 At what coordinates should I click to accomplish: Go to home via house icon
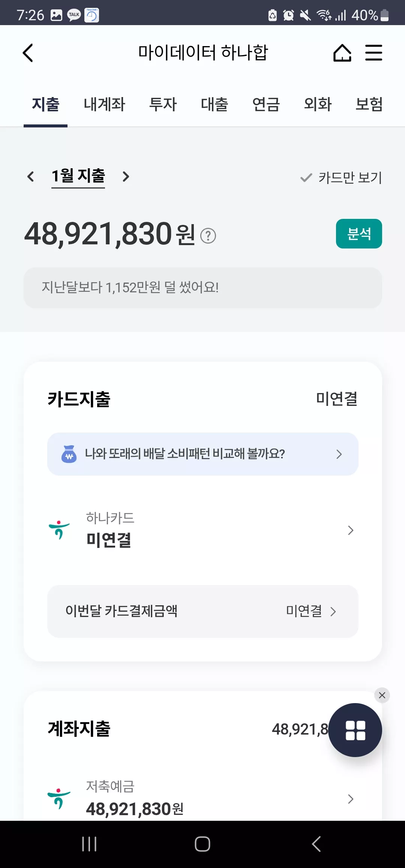[342, 53]
